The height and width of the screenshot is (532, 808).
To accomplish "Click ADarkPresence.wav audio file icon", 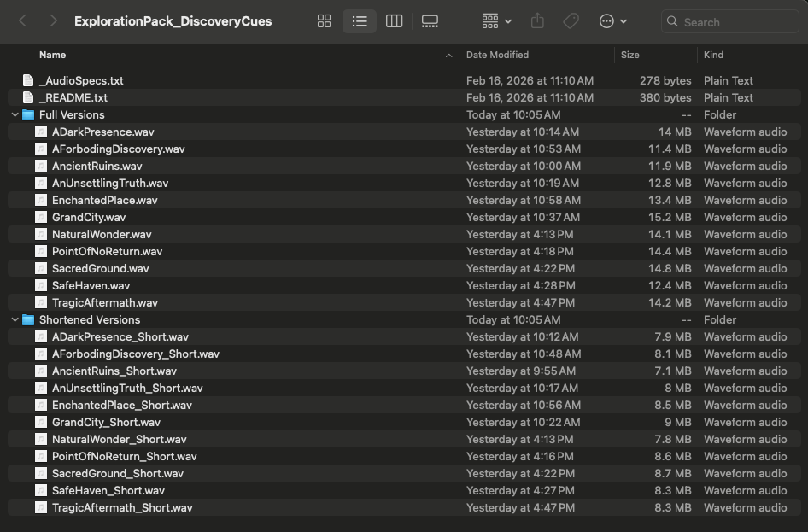I will [x=41, y=132].
